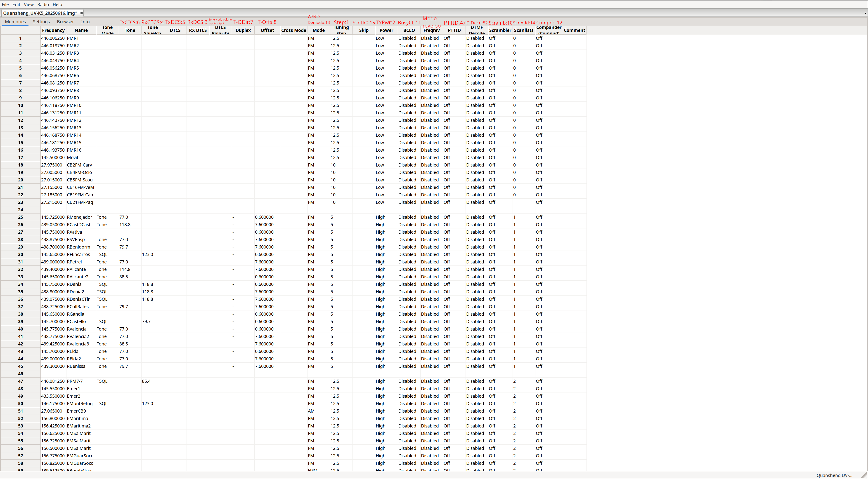Click the Tuning Step column header
Screen dimensions: 868x479
click(341, 30)
